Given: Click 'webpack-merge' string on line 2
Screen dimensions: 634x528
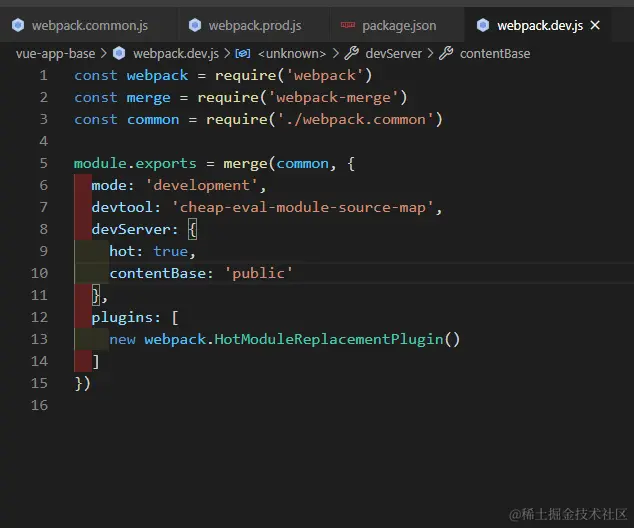Looking at the screenshot, I should (333, 97).
